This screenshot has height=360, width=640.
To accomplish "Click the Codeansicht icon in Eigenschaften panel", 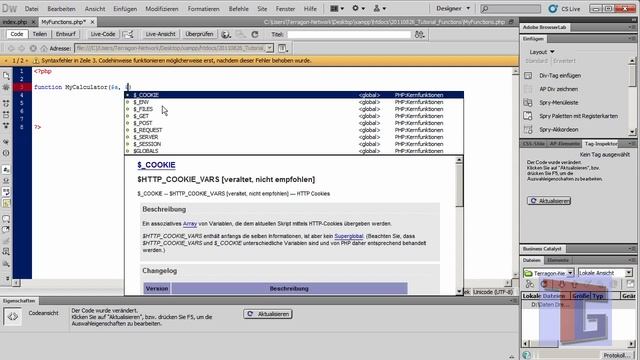I will (12, 316).
